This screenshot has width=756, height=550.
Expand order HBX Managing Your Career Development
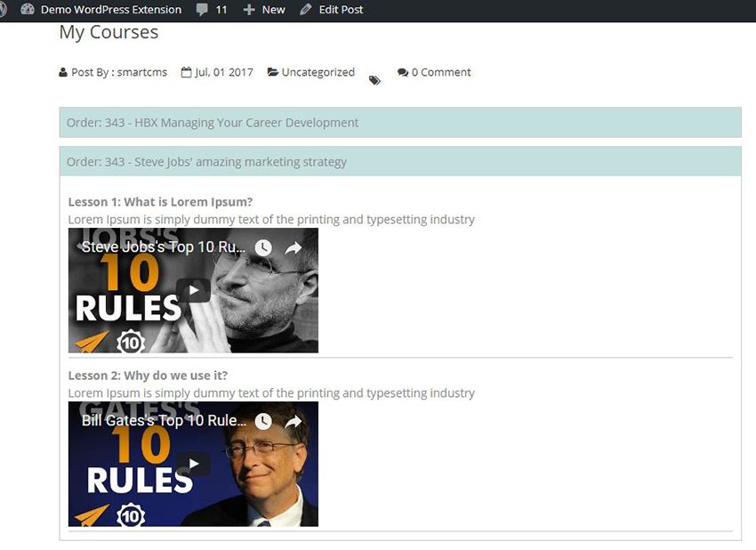400,123
